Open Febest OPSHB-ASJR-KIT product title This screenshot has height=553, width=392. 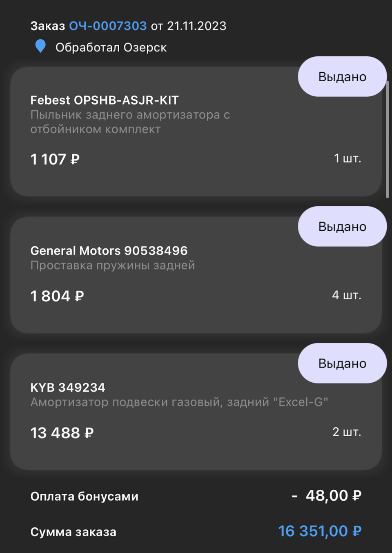click(105, 100)
